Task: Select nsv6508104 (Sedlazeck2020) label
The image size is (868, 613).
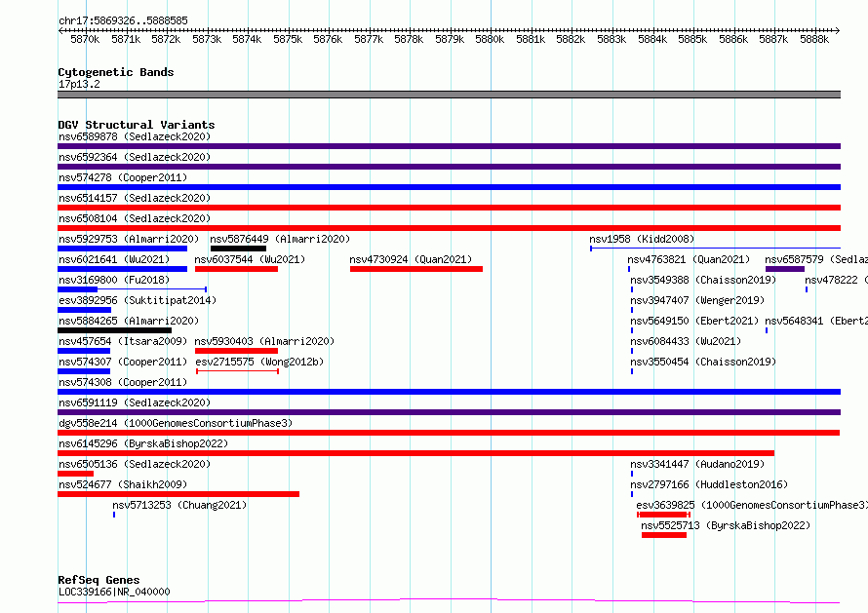Action: click(135, 218)
